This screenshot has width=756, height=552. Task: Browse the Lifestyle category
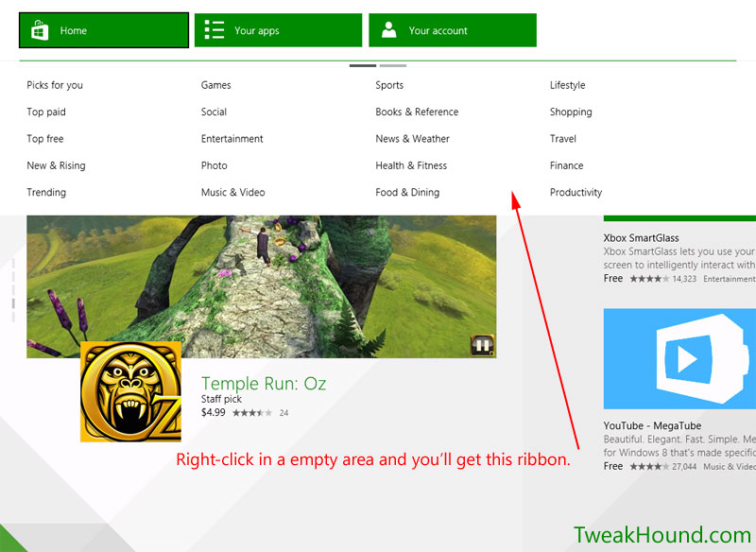(x=568, y=85)
